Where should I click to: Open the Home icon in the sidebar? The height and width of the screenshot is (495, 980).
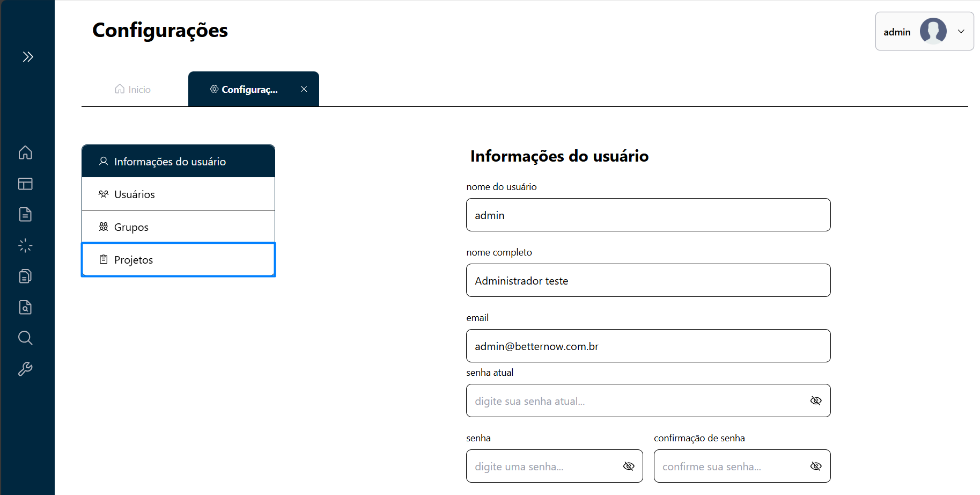point(25,152)
